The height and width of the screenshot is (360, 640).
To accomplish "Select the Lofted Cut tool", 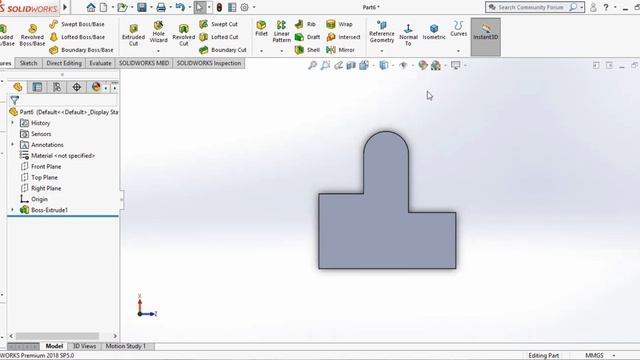I will [219, 37].
